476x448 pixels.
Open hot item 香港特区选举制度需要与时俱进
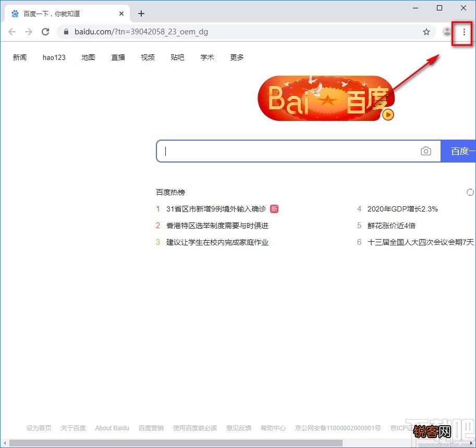coord(217,226)
